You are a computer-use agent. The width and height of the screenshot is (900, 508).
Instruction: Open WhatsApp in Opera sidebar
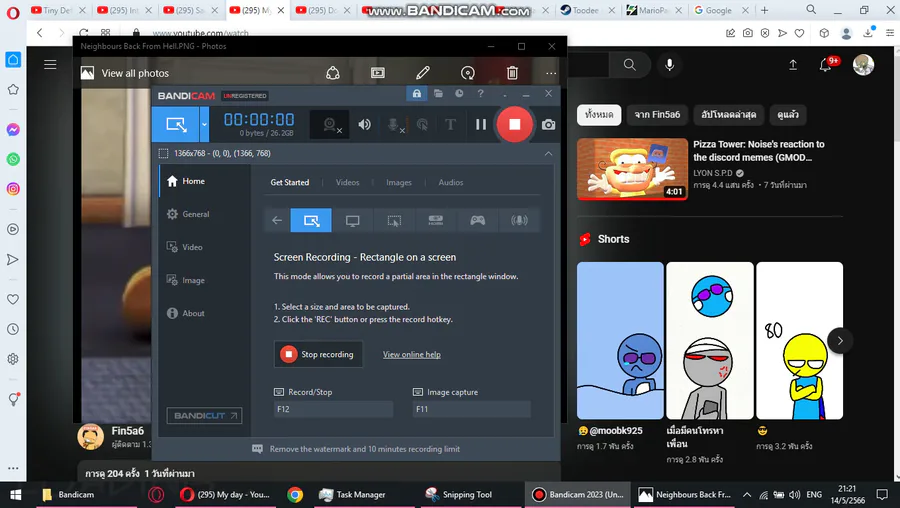13,159
